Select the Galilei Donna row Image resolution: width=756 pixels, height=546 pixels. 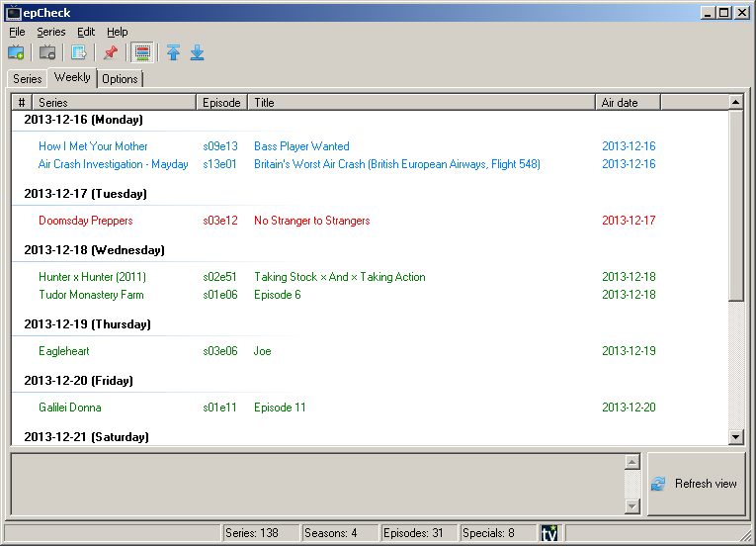click(x=371, y=408)
